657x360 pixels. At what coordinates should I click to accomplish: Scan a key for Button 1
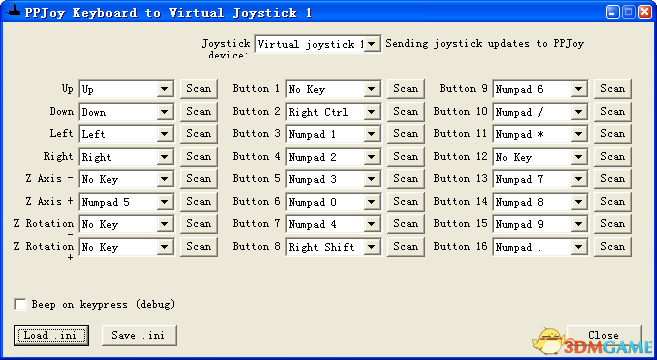tap(406, 89)
